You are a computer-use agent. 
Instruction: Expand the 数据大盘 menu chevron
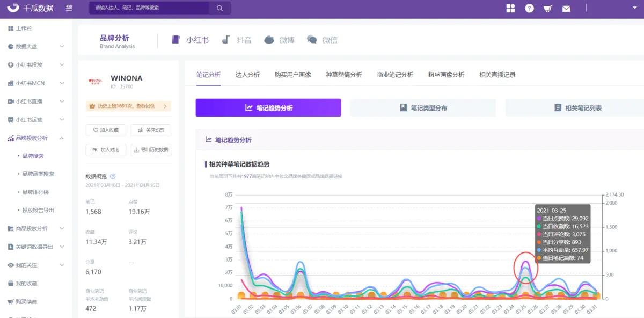(62, 47)
